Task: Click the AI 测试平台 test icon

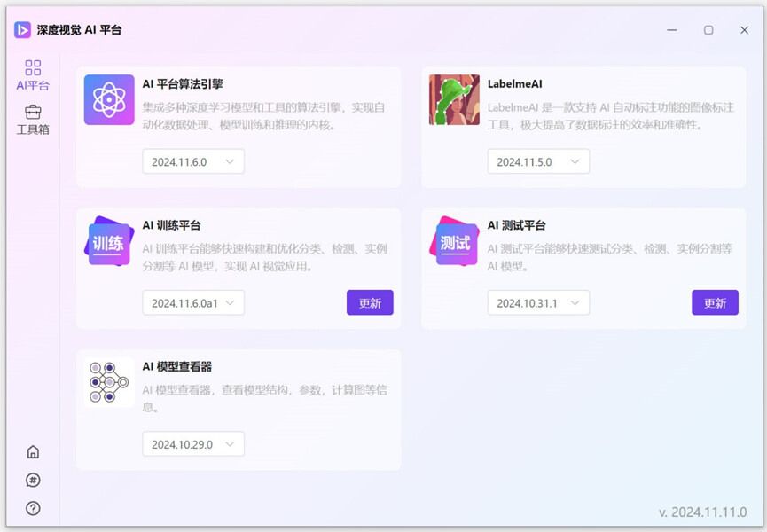Action: [454, 241]
